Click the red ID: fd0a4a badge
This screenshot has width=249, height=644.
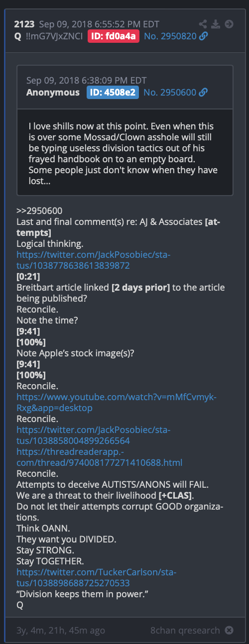(114, 36)
